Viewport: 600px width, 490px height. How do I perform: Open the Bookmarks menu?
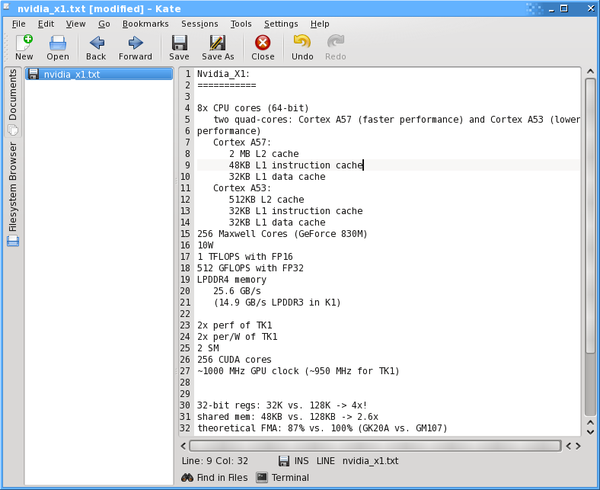[x=145, y=24]
